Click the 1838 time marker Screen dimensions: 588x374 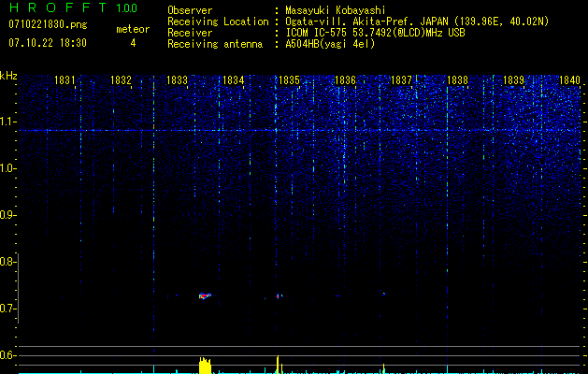click(x=457, y=80)
